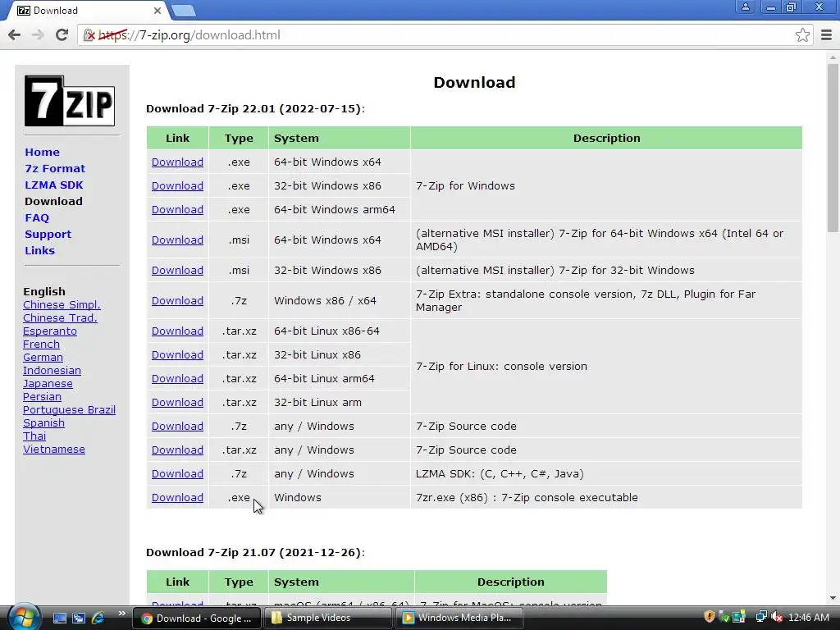
Task: Download the LZMA SDK .7z
Action: click(x=177, y=474)
